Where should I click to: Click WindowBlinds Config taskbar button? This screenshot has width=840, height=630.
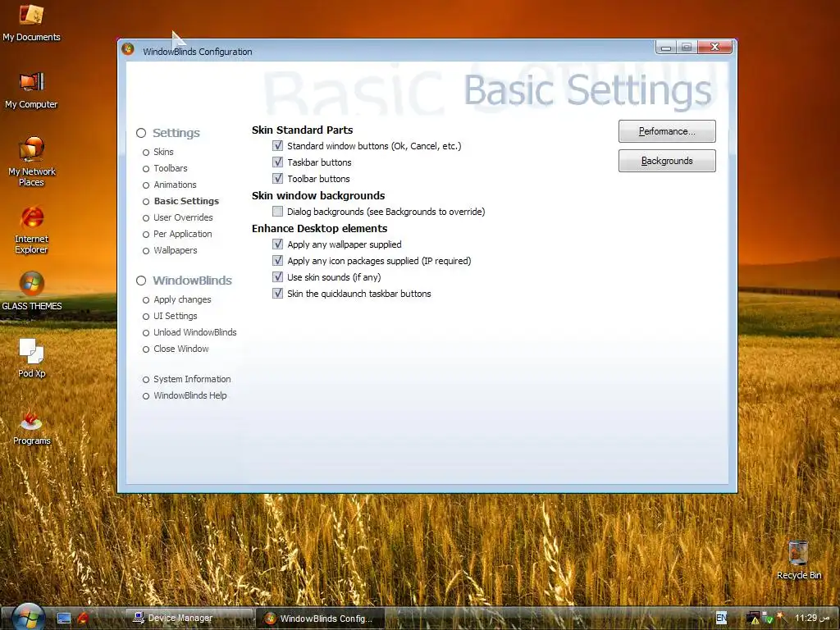[x=320, y=619]
